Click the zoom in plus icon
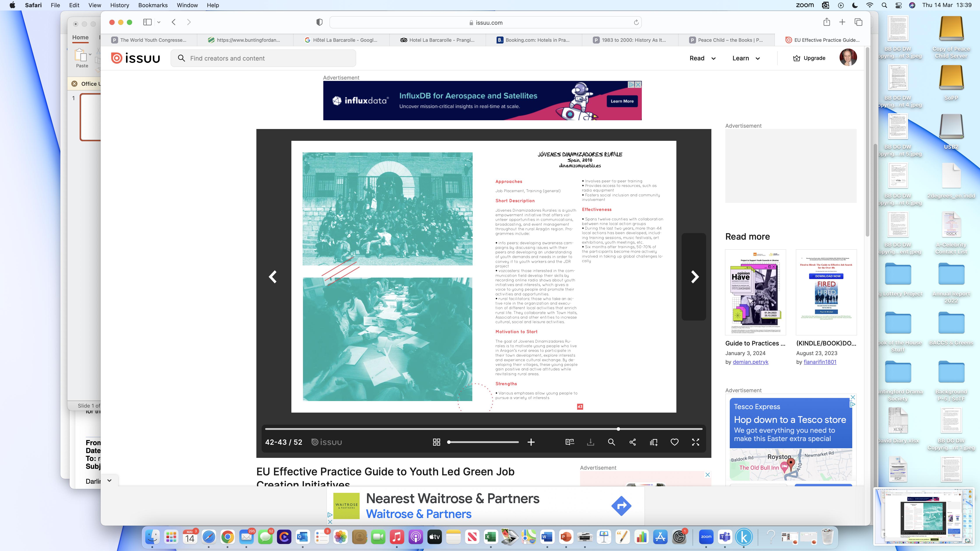This screenshot has width=980, height=551. point(531,442)
